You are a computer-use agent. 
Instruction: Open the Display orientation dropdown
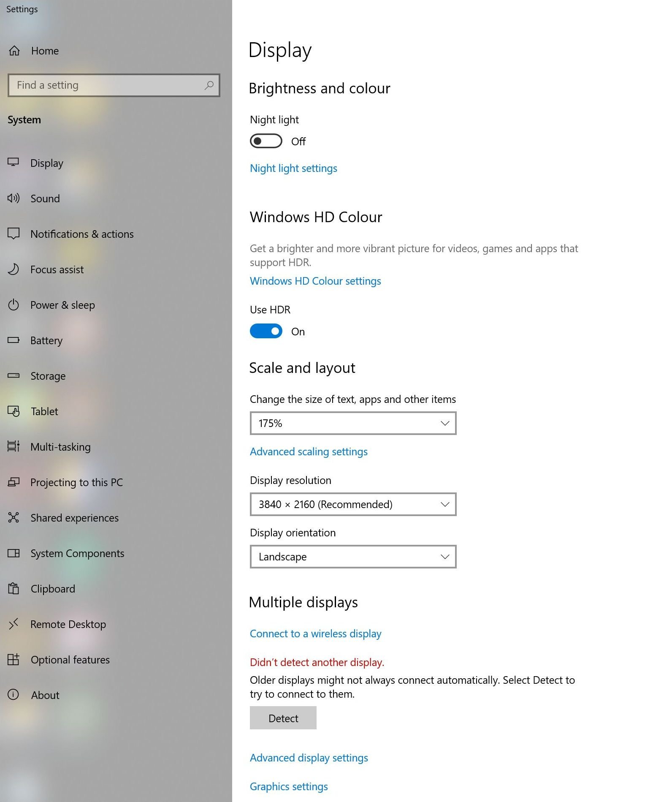click(353, 557)
